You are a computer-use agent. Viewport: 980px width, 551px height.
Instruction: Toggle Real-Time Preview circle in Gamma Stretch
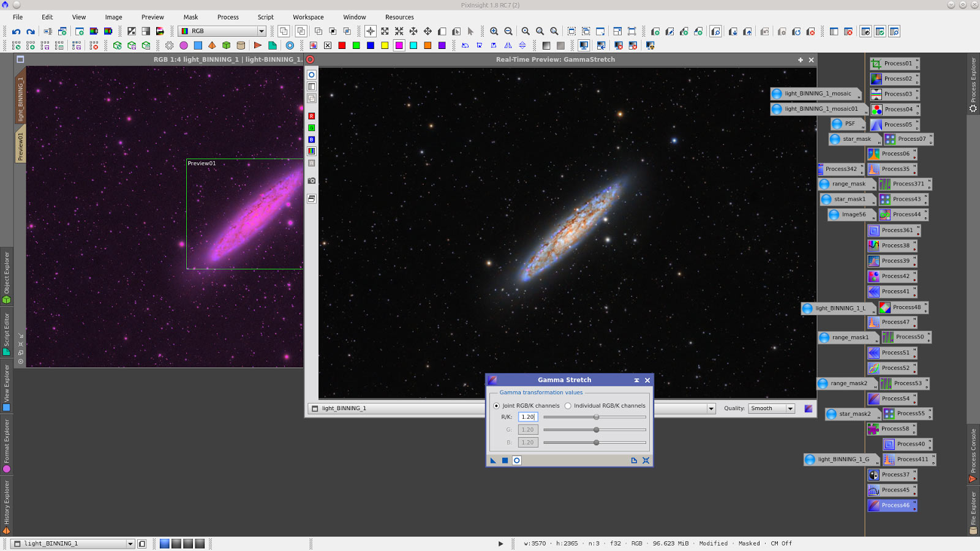pos(517,460)
